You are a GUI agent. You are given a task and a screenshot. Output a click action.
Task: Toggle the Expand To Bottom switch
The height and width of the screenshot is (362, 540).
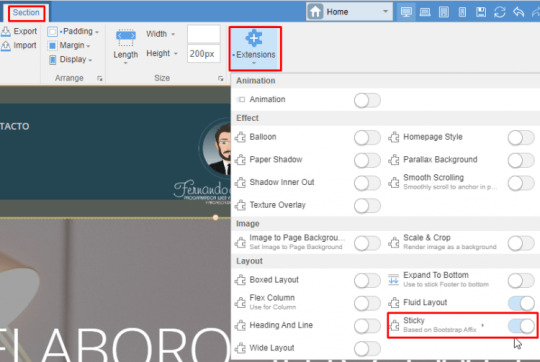coord(521,281)
